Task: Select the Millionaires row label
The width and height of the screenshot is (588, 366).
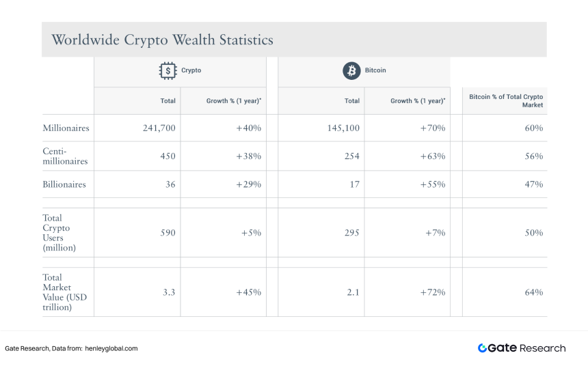Action: [x=66, y=128]
